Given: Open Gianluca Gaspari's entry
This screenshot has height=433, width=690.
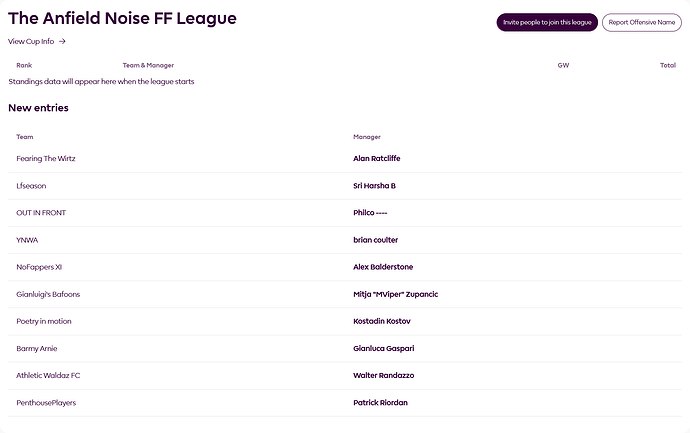Looking at the screenshot, I should point(384,349).
